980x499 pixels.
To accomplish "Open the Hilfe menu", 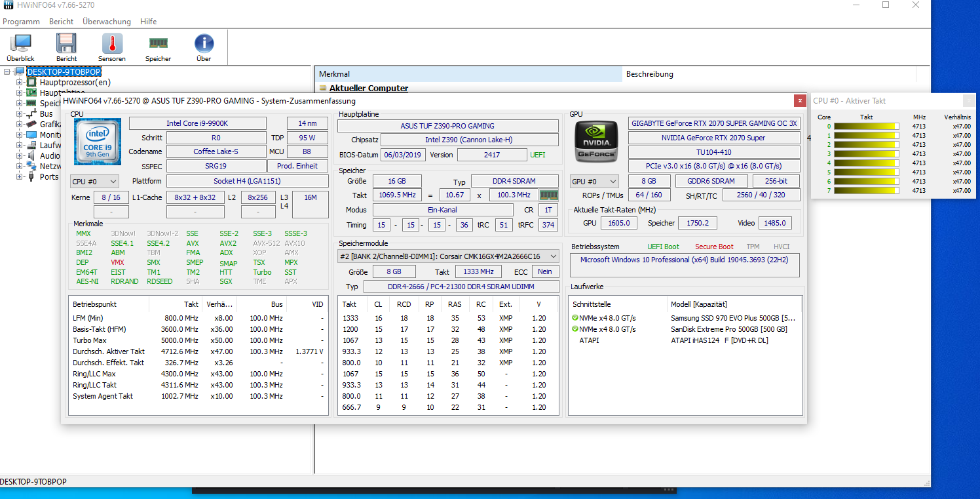I will [x=148, y=22].
